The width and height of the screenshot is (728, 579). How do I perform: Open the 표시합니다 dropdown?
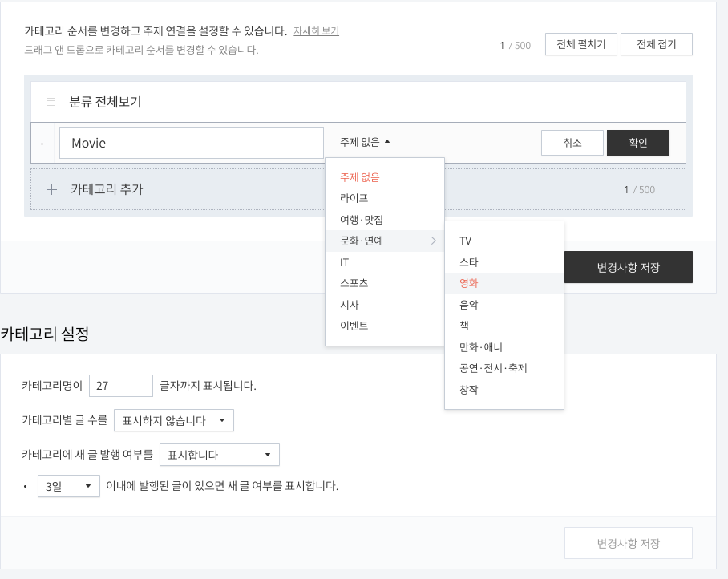(x=220, y=454)
